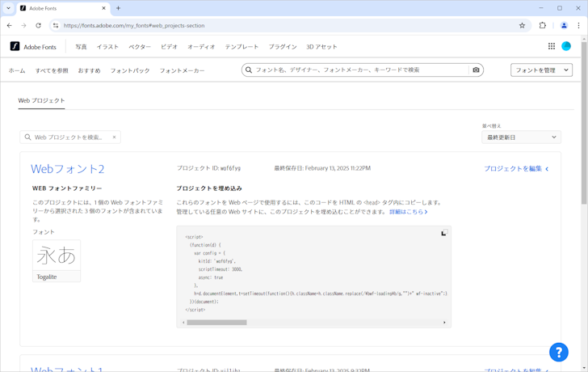Open the 最終更新日 sort dropdown
This screenshot has width=588, height=372.
tap(521, 137)
